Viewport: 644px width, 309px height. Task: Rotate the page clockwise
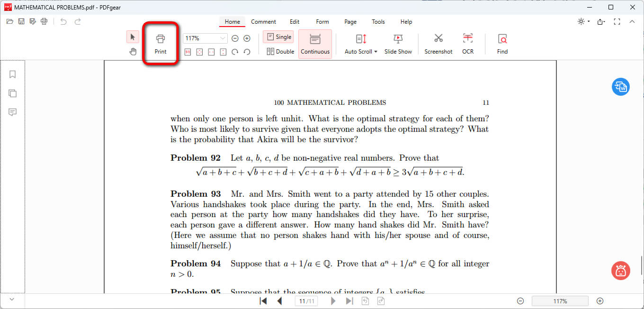[x=235, y=52]
